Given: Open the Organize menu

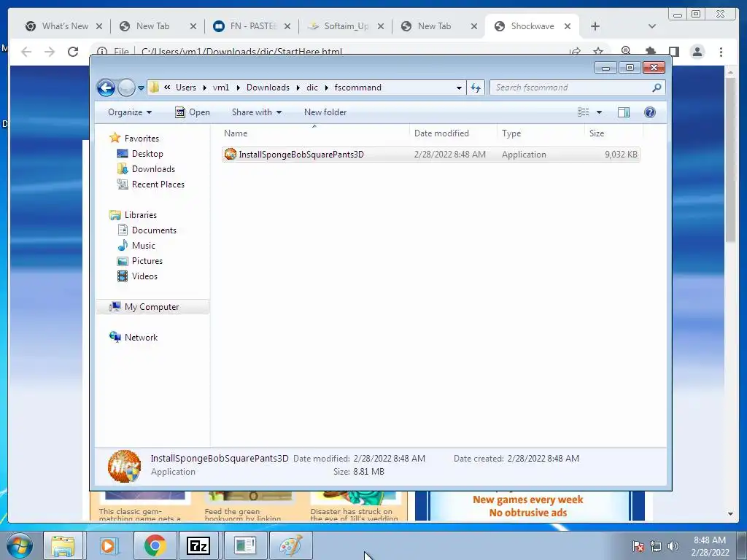Looking at the screenshot, I should click(130, 112).
